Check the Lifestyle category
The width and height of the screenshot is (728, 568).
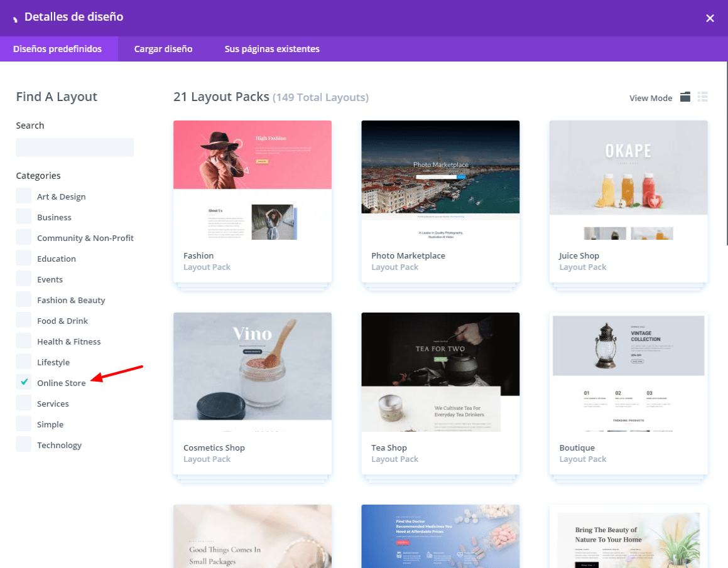24,362
